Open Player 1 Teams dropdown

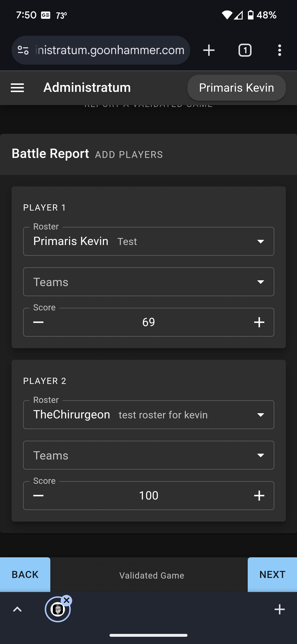[x=260, y=282]
